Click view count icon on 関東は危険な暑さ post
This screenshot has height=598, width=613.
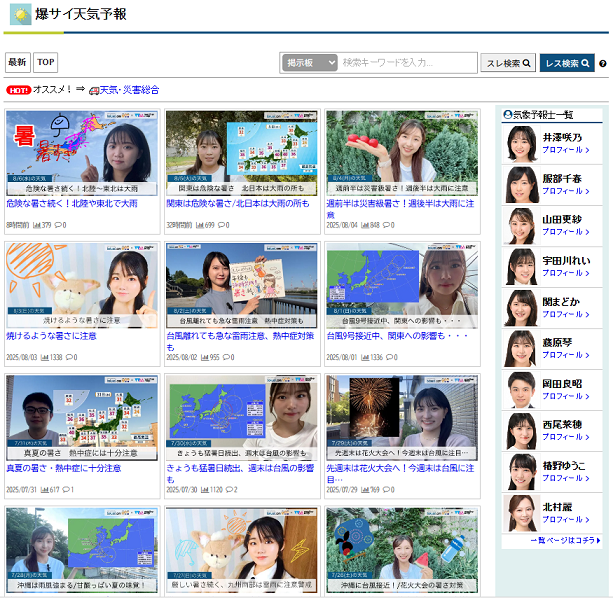[x=200, y=225]
